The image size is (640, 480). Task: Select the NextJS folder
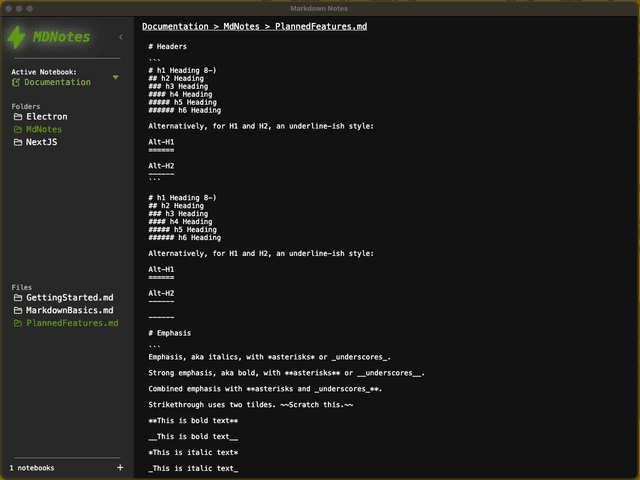[x=43, y=143]
